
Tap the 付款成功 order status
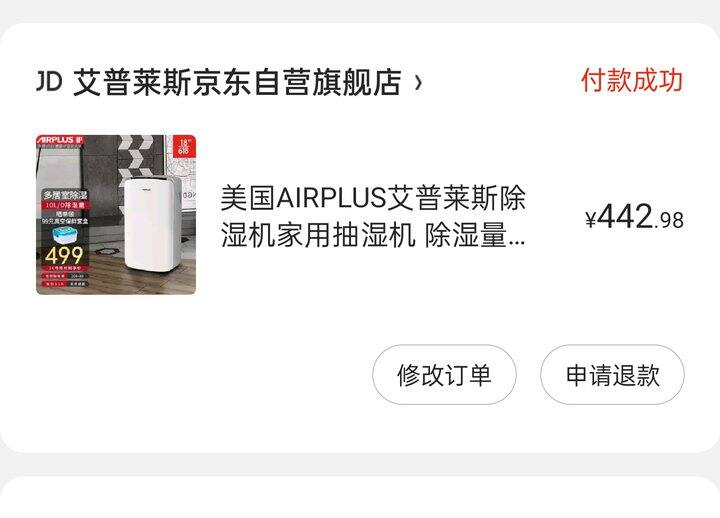click(x=632, y=80)
